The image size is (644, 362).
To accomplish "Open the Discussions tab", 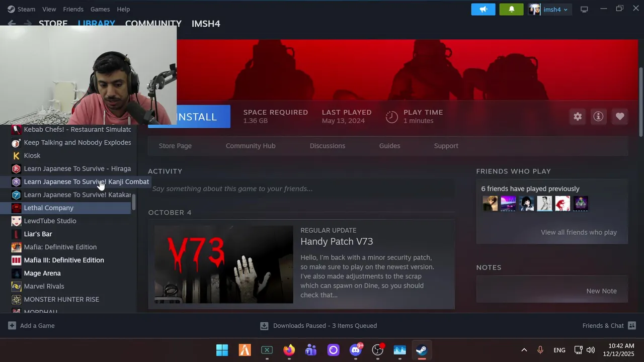I will (x=328, y=146).
